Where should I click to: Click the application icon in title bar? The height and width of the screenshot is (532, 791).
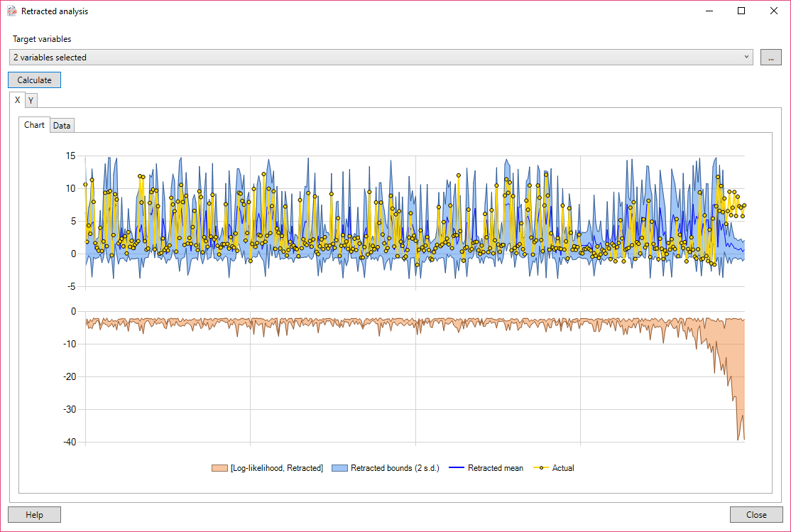pos(11,11)
